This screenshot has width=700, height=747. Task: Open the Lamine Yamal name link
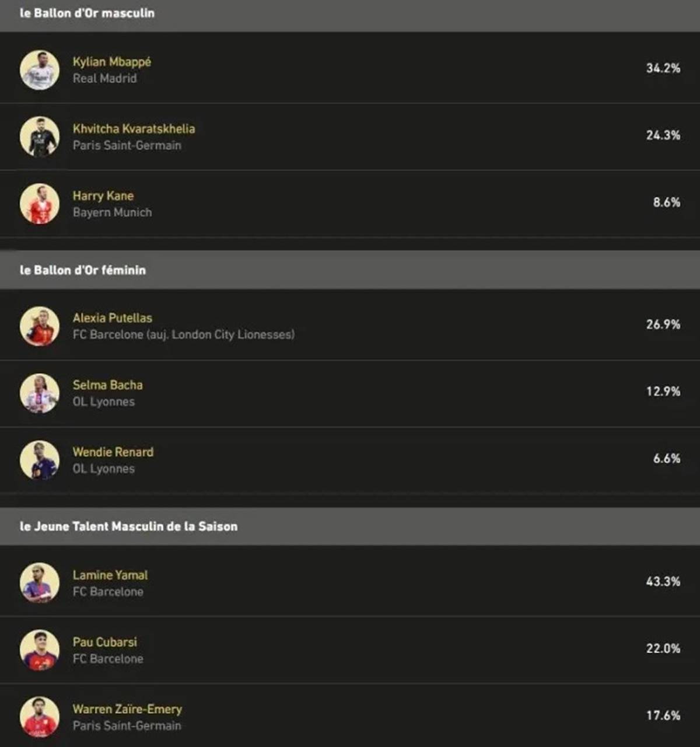click(110, 575)
